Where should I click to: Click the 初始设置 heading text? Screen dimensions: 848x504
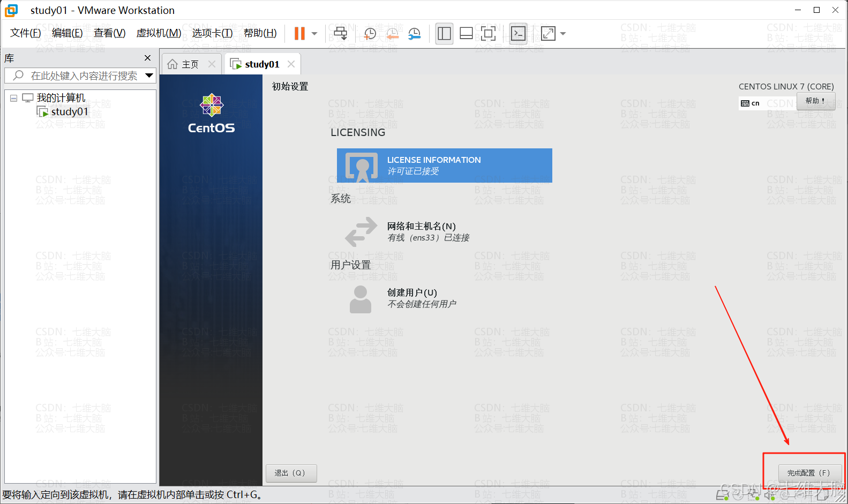(x=290, y=87)
